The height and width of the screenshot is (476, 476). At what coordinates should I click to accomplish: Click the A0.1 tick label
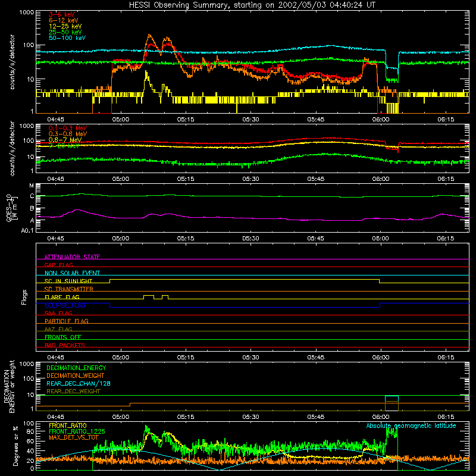[x=27, y=230]
